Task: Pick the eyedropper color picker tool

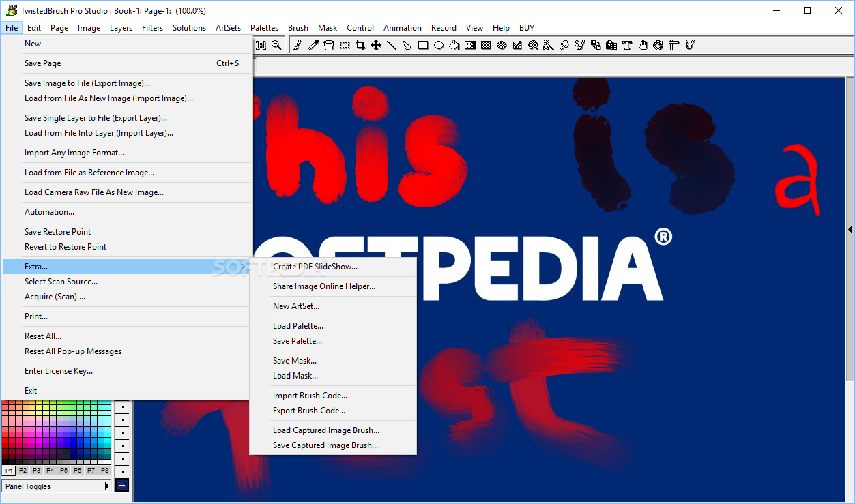Action: (x=313, y=45)
